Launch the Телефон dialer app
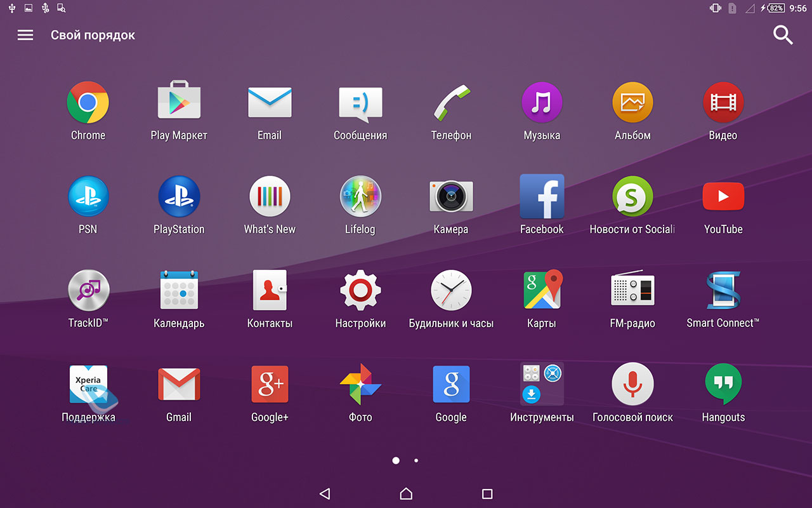812x508 pixels. 451,102
